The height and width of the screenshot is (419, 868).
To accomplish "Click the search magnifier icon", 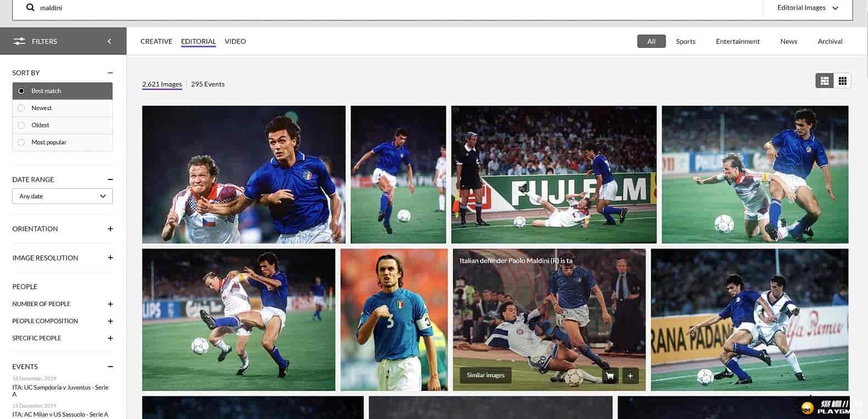I will [30, 8].
